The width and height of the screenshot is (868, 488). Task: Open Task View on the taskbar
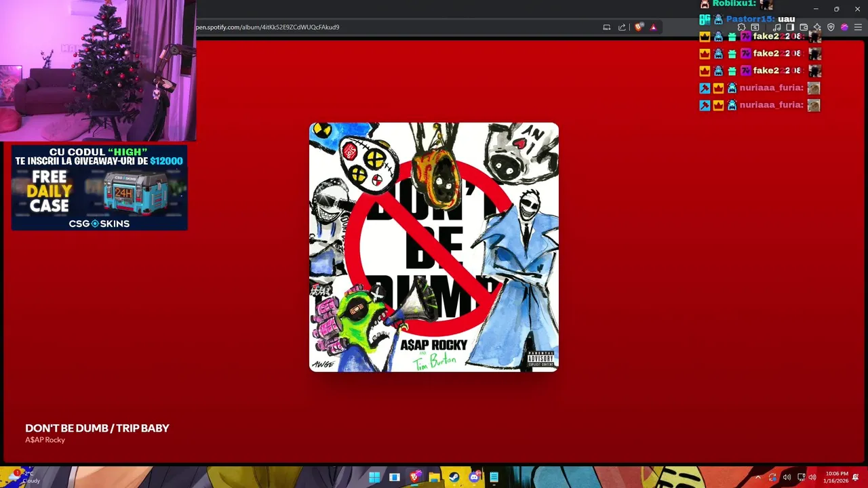point(394,477)
